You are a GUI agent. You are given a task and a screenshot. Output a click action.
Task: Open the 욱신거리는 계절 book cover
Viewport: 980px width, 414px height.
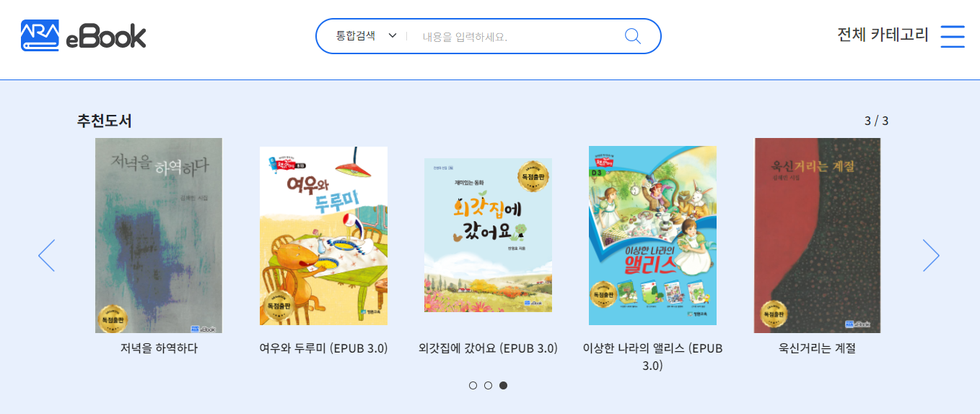[817, 236]
